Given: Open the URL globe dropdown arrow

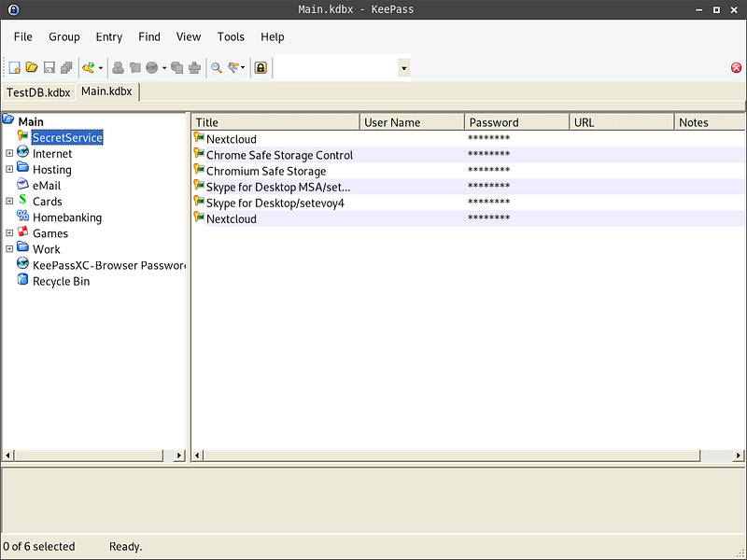Looking at the screenshot, I should point(164,68).
